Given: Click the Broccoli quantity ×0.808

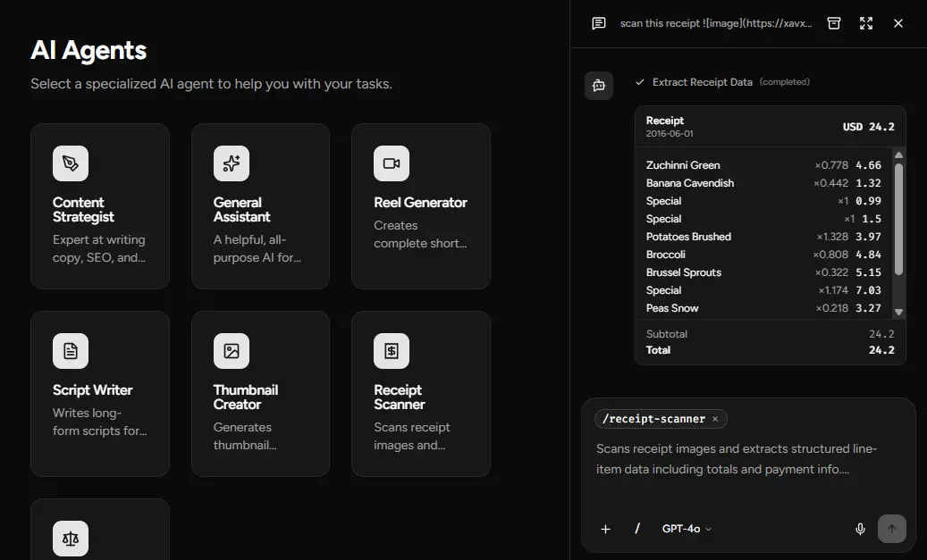Looking at the screenshot, I should coord(830,255).
